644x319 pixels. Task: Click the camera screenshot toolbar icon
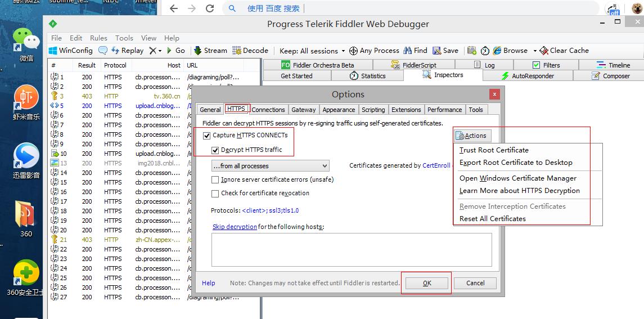(x=472, y=51)
